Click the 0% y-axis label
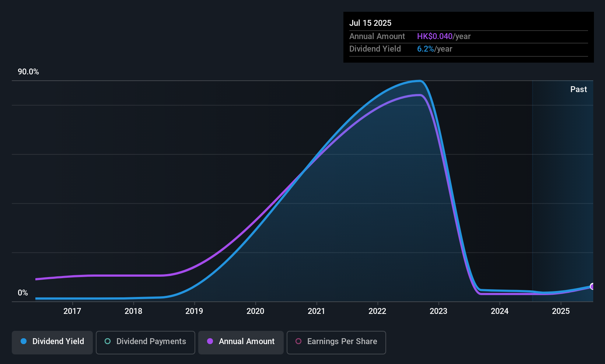605x364 pixels. (x=23, y=293)
